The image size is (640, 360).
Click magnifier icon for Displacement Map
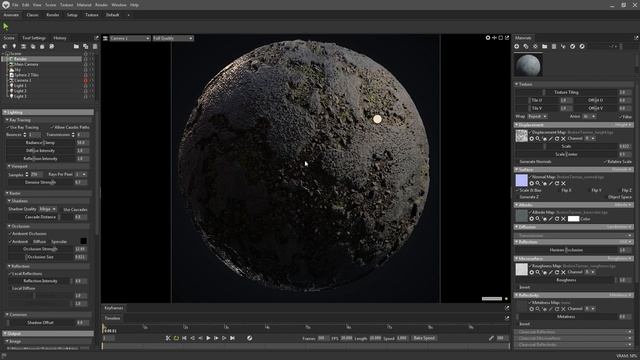[x=538, y=139]
